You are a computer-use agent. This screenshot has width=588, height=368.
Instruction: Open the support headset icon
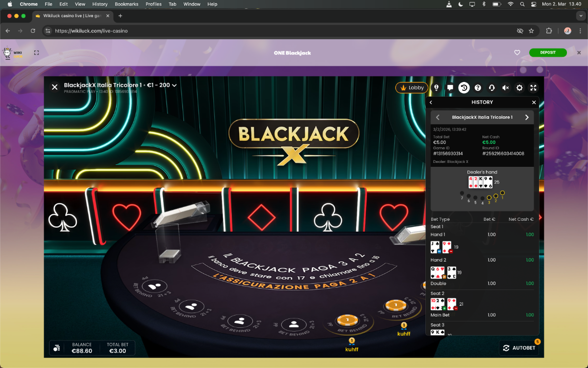point(491,88)
